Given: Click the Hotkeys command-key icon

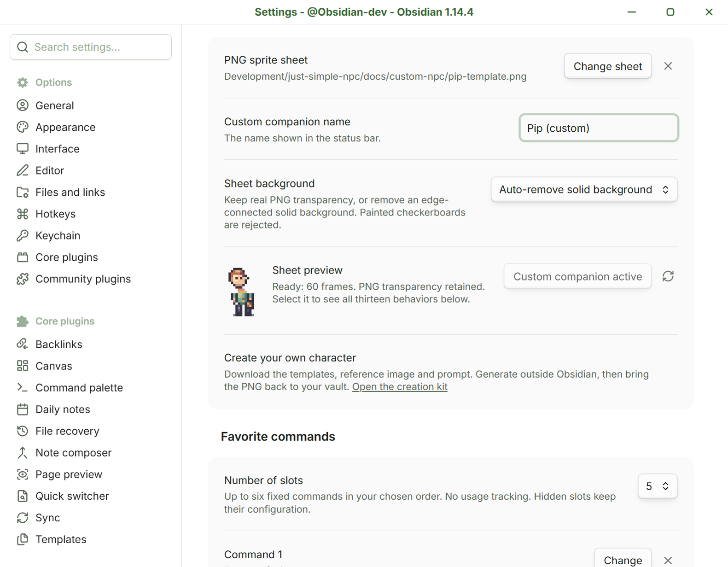Looking at the screenshot, I should point(23,214).
